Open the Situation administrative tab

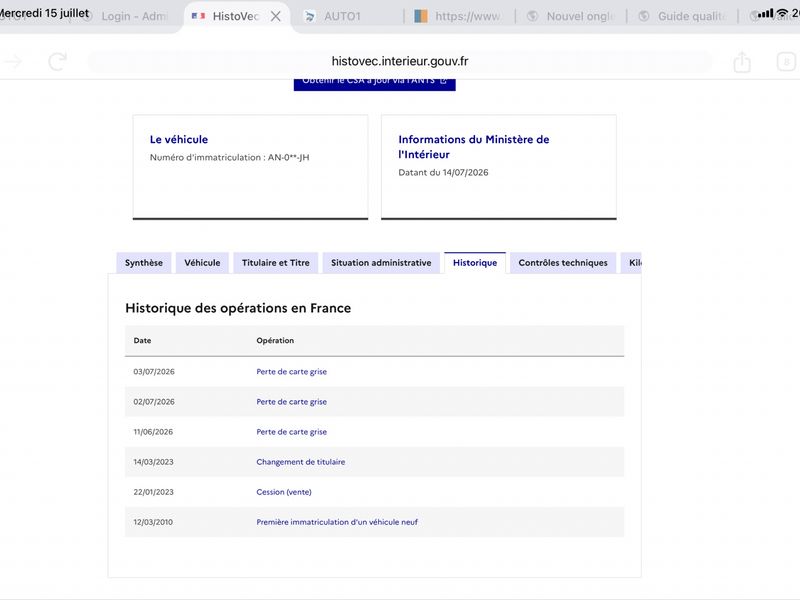(381, 263)
